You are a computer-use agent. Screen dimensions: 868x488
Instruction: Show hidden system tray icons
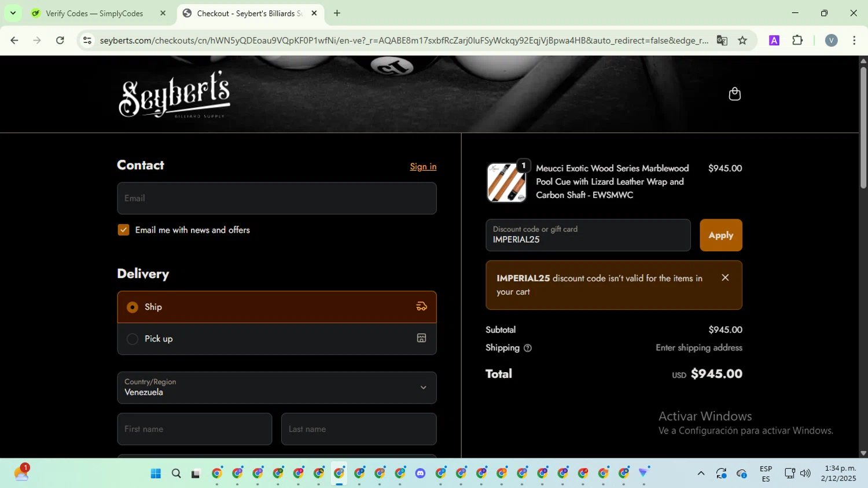(x=701, y=474)
